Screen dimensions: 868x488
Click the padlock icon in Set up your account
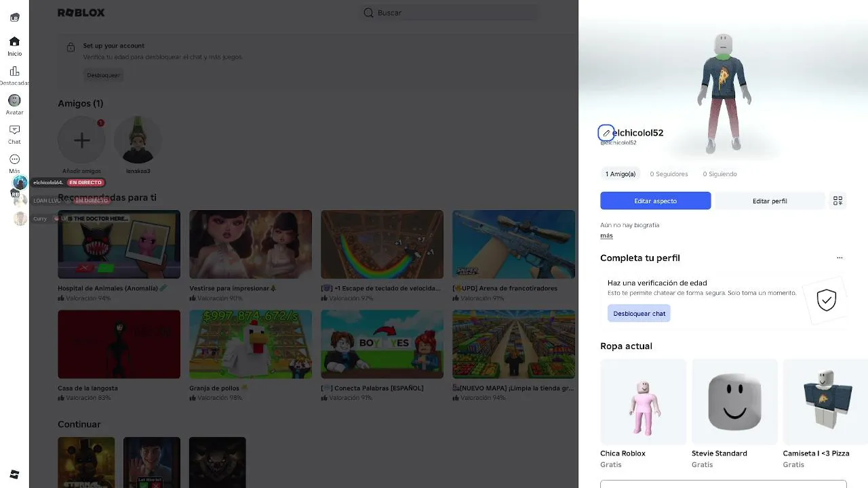coord(71,47)
